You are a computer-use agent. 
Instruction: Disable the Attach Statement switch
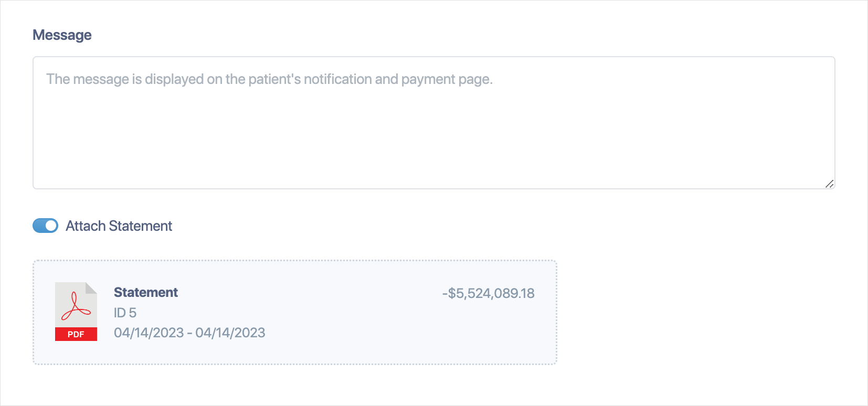tap(46, 226)
